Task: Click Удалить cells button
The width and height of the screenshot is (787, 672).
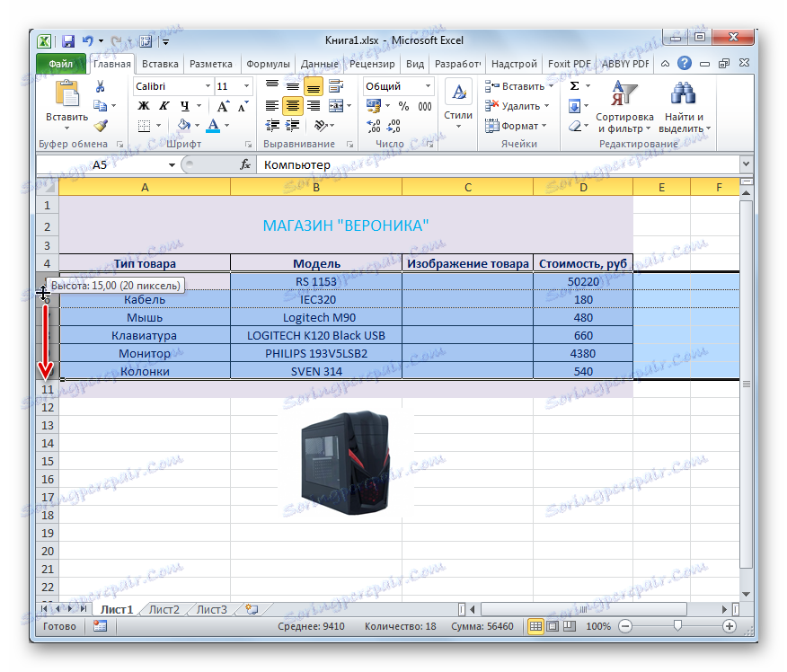Action: [517, 106]
